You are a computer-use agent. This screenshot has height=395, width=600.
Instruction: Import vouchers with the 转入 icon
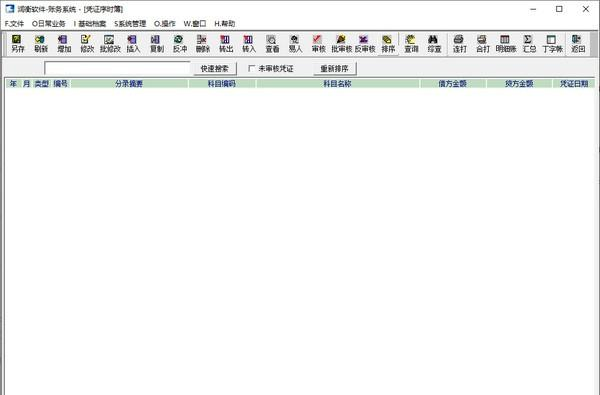tap(249, 44)
